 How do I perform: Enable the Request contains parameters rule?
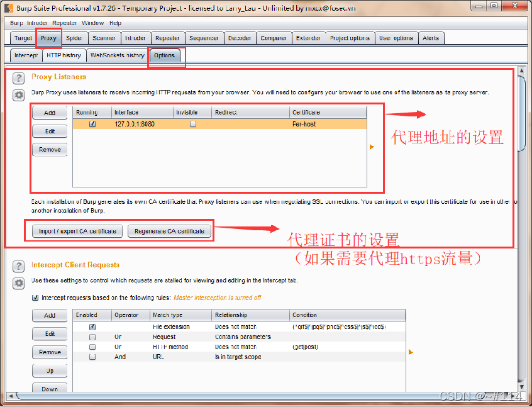click(92, 337)
